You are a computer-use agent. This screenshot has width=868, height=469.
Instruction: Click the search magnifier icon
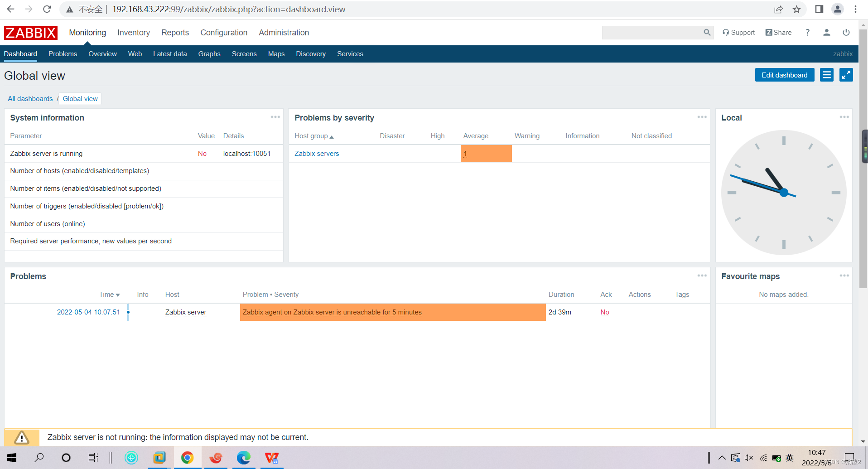click(707, 32)
